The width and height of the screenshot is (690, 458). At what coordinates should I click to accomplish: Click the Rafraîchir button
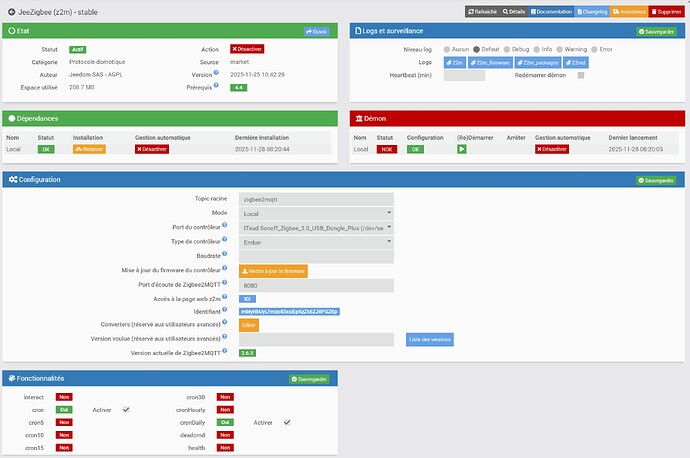point(482,12)
